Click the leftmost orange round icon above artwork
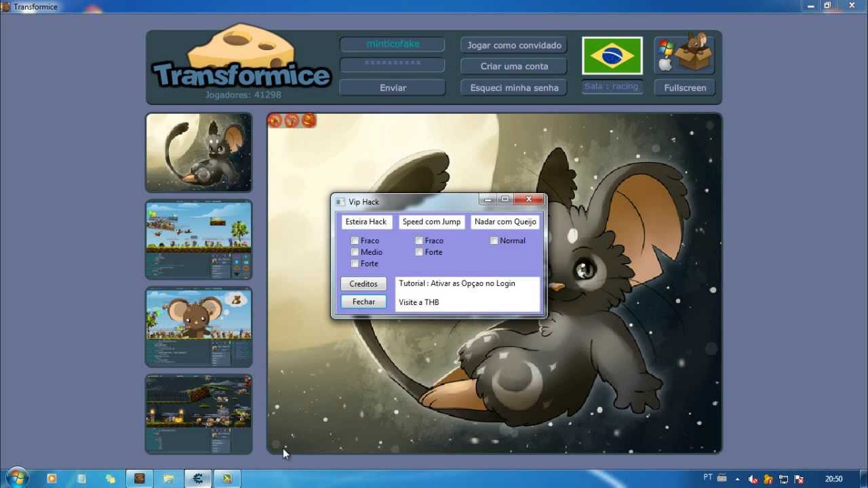Viewport: 868px width, 488px height. (x=275, y=121)
